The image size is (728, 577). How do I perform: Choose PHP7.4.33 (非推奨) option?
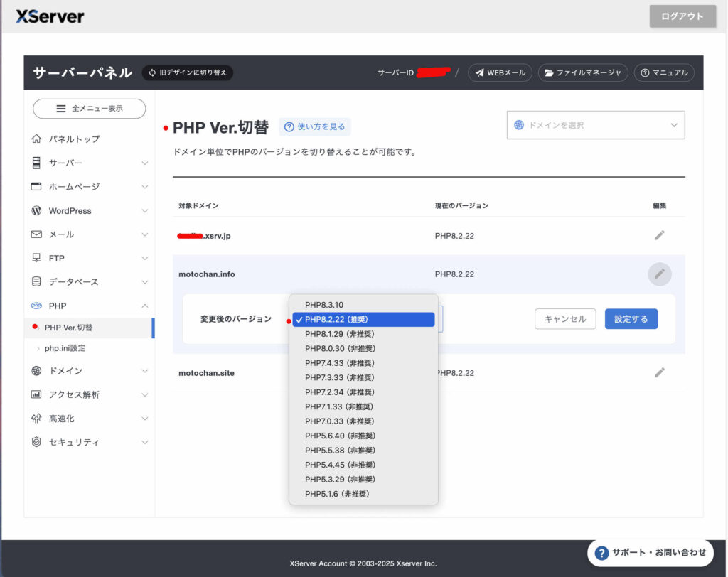point(363,363)
